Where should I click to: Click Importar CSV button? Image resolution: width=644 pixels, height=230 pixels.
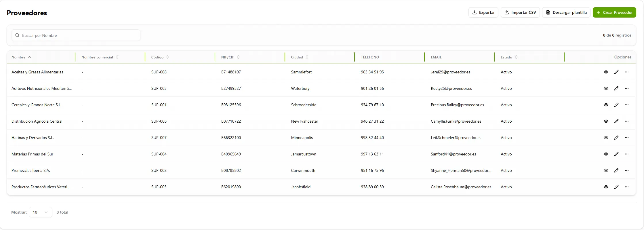pos(520,12)
